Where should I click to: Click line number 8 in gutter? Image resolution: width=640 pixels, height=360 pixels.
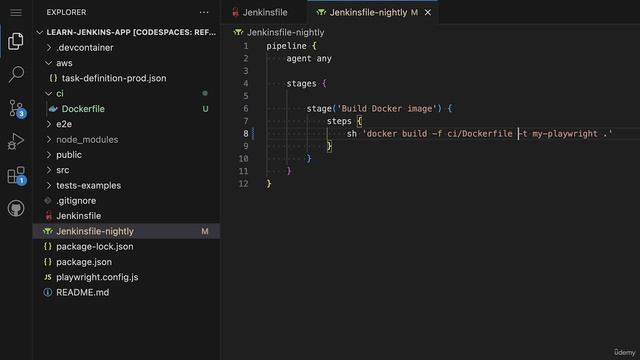point(246,133)
